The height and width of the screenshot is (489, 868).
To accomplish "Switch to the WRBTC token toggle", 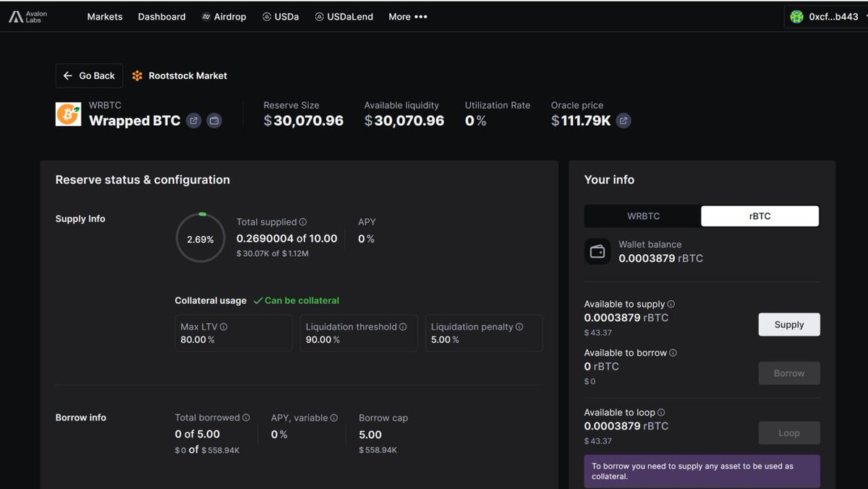I will click(x=643, y=216).
